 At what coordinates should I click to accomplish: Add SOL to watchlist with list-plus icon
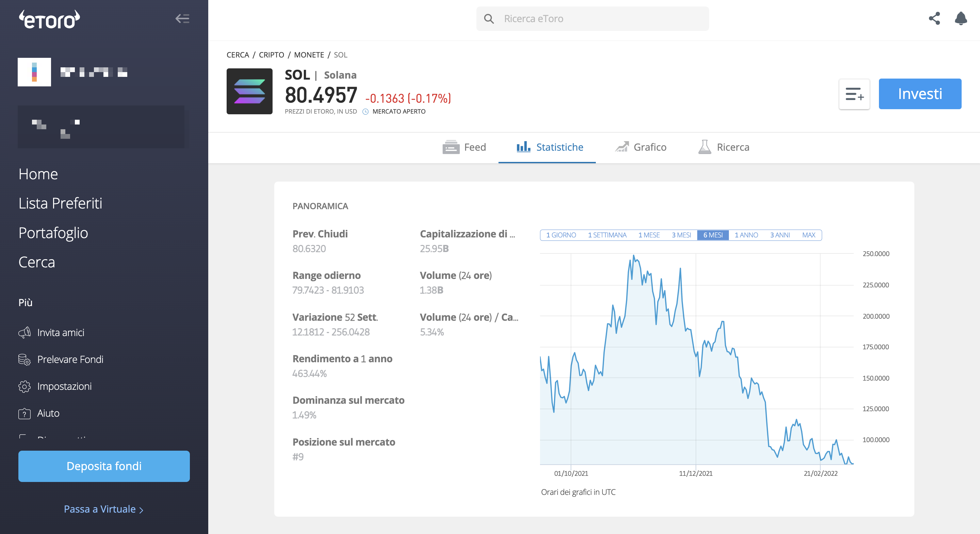854,94
